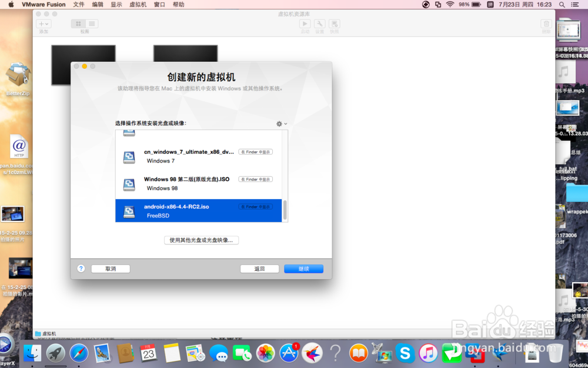Open the 虚拟机 menu in the menu bar

138,5
